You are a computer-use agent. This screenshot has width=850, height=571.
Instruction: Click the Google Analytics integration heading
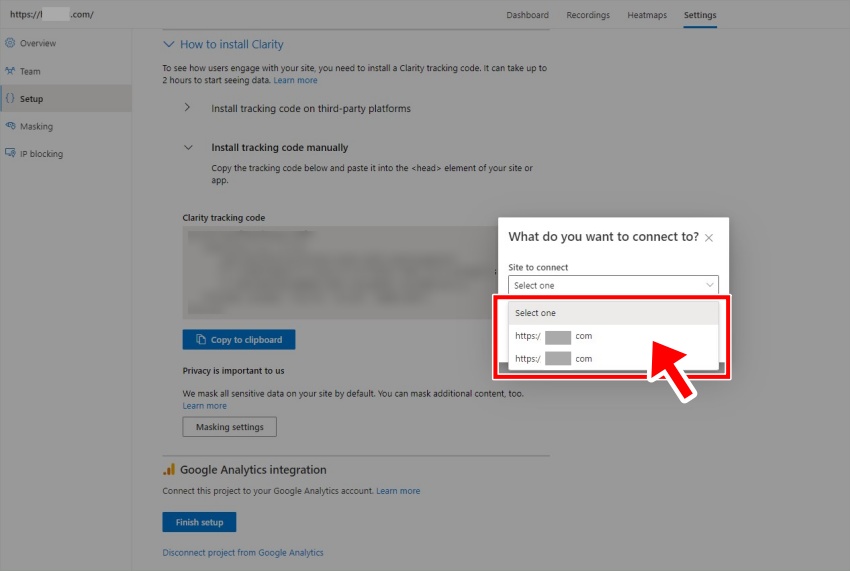click(253, 470)
